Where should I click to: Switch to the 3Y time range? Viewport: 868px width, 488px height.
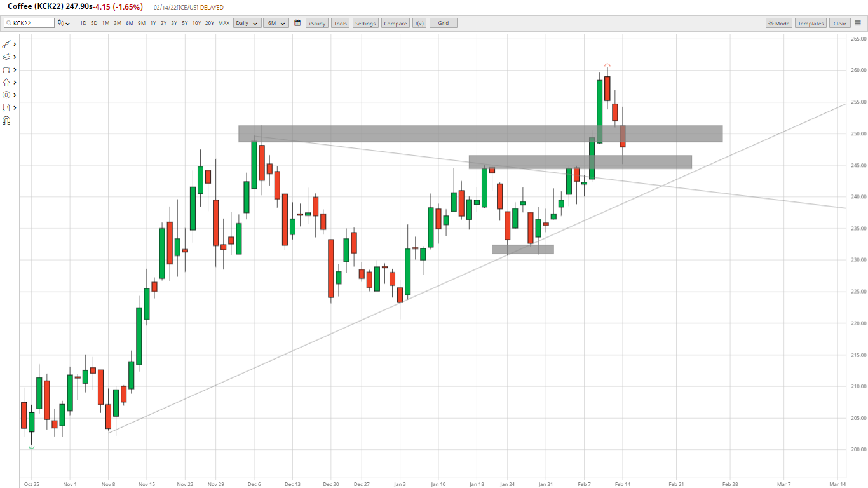[x=174, y=23]
